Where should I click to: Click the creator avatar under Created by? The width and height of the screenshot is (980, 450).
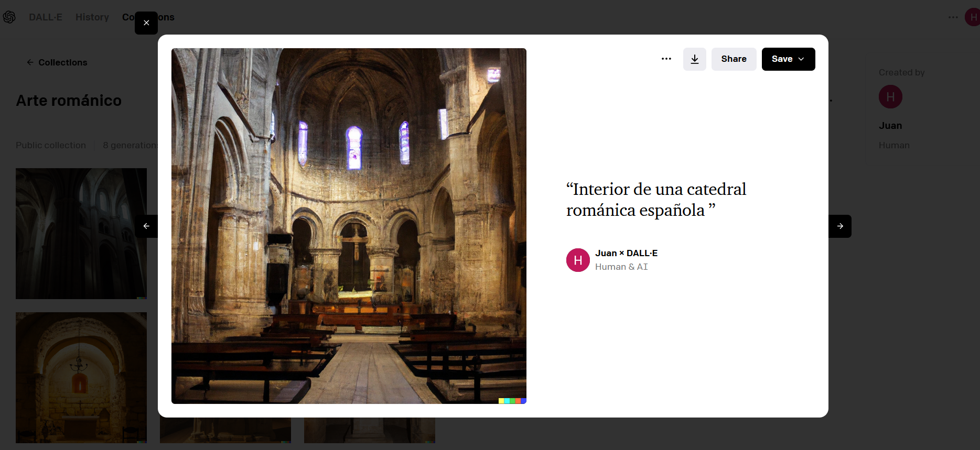[x=890, y=97]
